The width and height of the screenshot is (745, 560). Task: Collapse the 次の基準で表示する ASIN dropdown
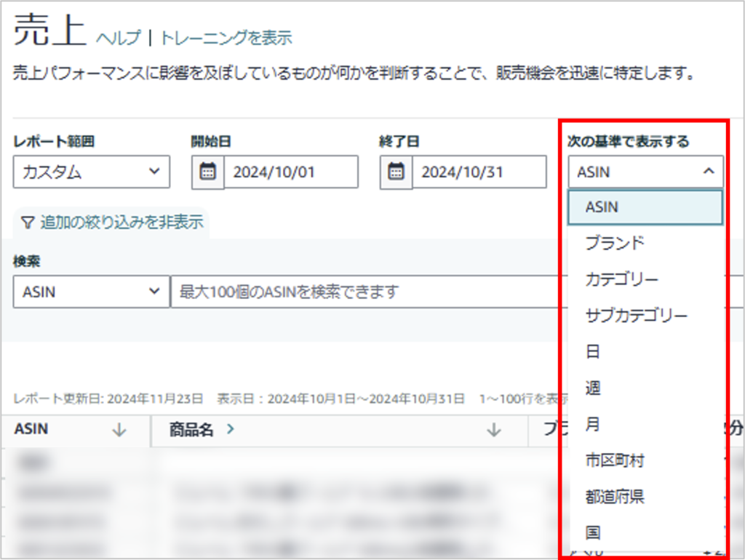click(x=645, y=172)
